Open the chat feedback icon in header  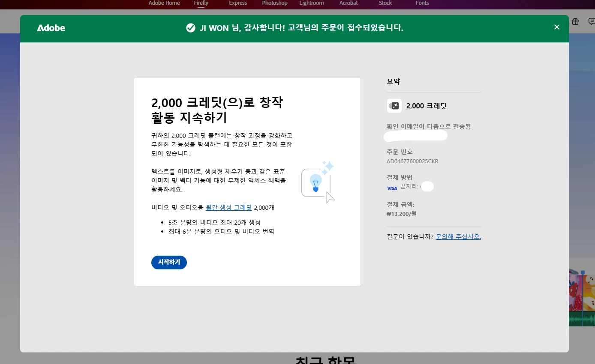(x=592, y=21)
